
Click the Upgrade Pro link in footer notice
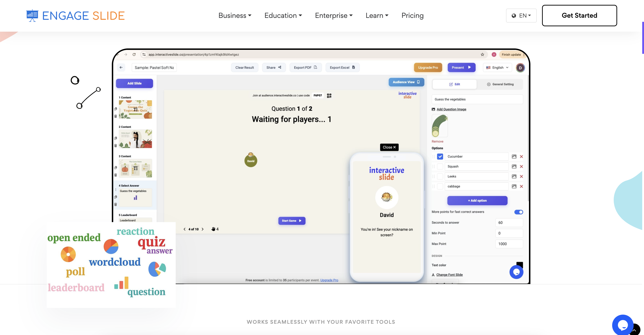point(329,280)
